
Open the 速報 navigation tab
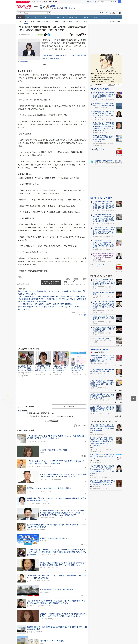[28, 17]
